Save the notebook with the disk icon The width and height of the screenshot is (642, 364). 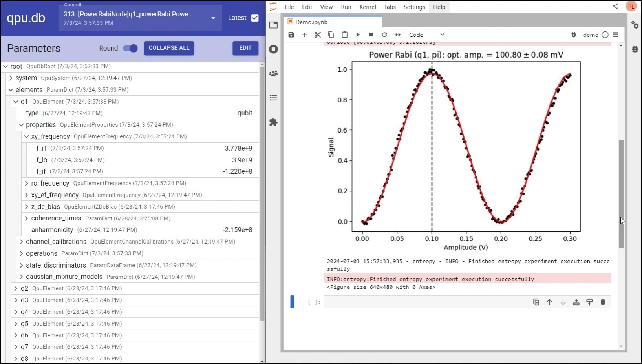(x=291, y=35)
